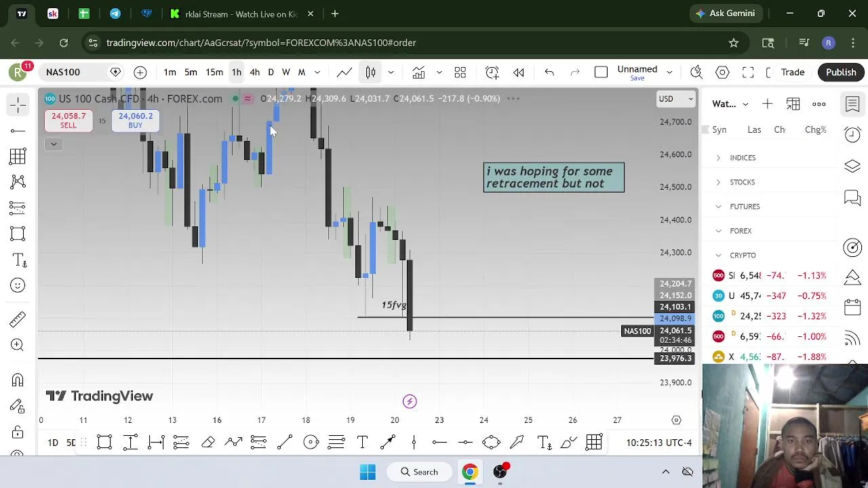Toggle stay in drawing mode pencil-lock
The height and width of the screenshot is (488, 868).
[18, 405]
